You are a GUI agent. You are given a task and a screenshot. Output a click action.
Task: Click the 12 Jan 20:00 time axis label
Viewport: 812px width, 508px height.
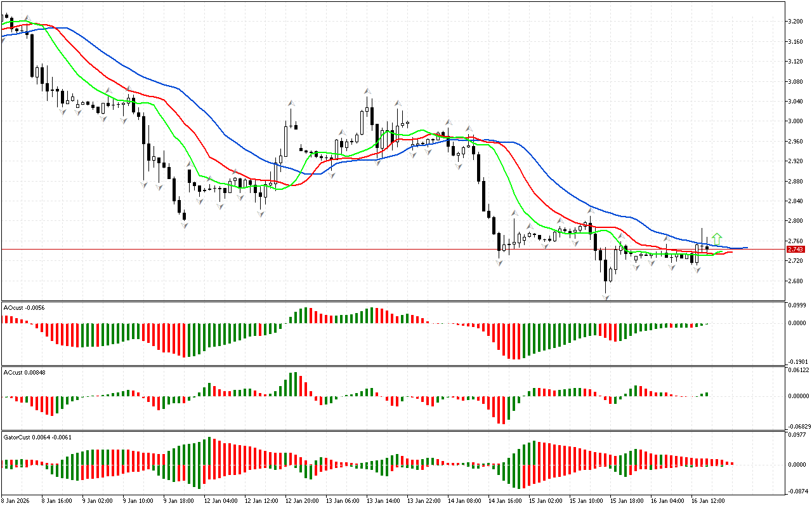[x=301, y=500]
